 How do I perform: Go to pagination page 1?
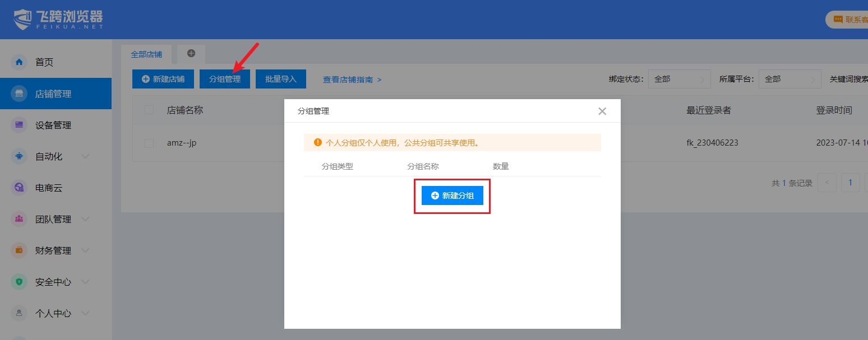(850, 183)
